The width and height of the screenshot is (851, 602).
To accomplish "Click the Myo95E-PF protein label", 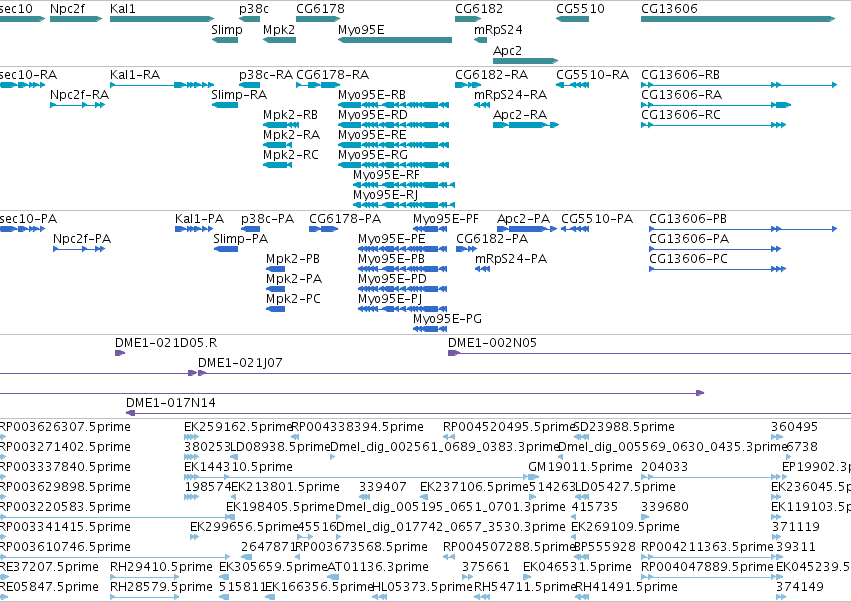I will click(x=446, y=219).
